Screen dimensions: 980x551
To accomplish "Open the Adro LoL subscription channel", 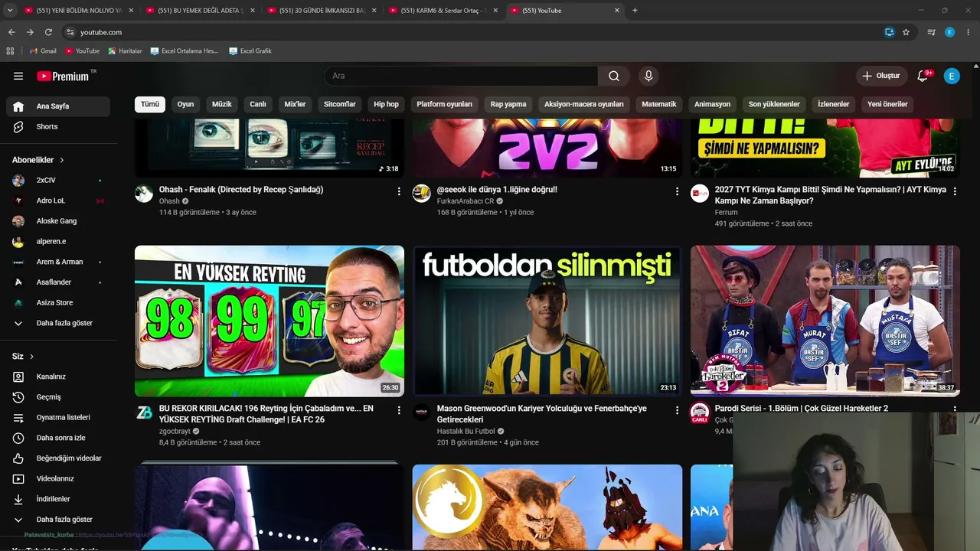I will (58, 201).
